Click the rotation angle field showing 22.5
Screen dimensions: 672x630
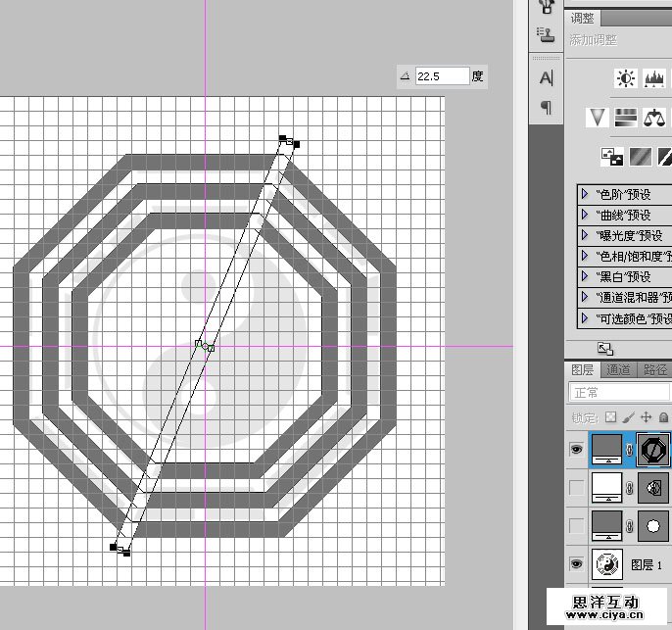pos(442,76)
